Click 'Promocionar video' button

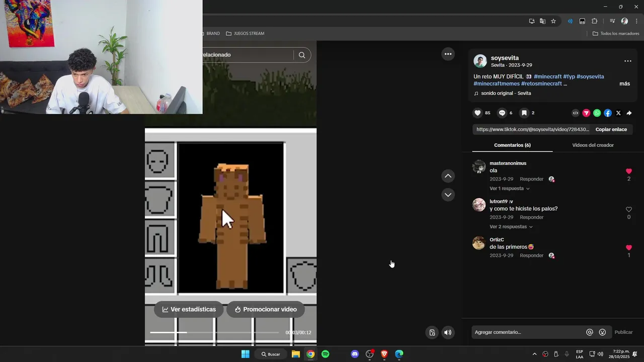click(265, 309)
